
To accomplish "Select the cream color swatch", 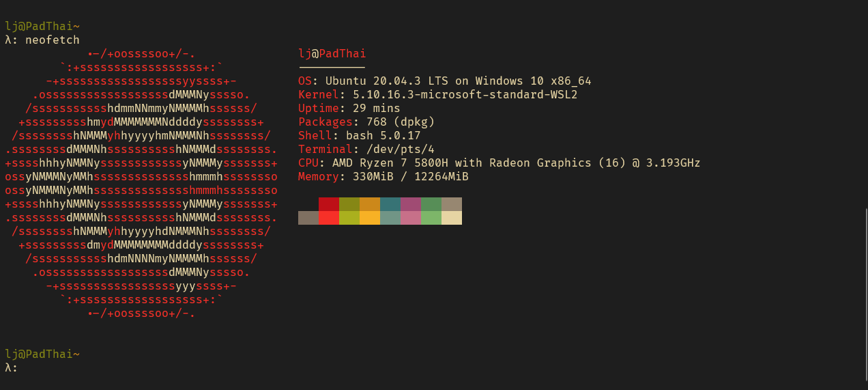I will pos(452,218).
